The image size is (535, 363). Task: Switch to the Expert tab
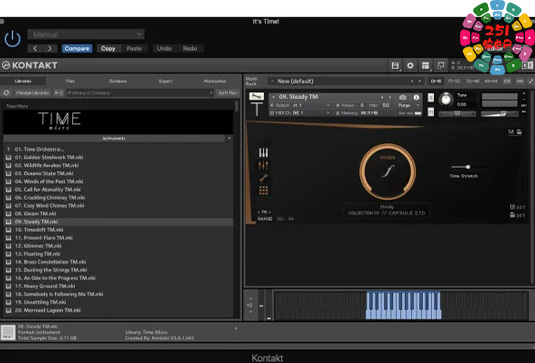coord(165,81)
